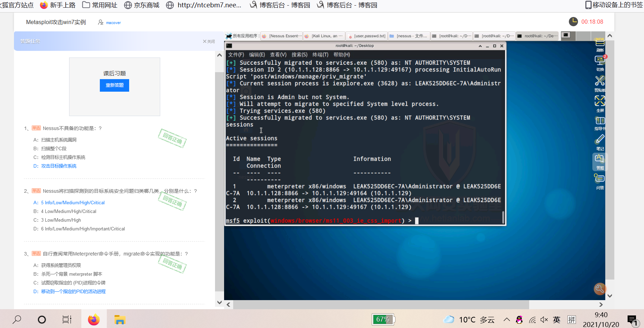644x328 pixels.
Task: Switch to the [user,passwd.txt] window in the Kali panel
Action: pos(367,36)
